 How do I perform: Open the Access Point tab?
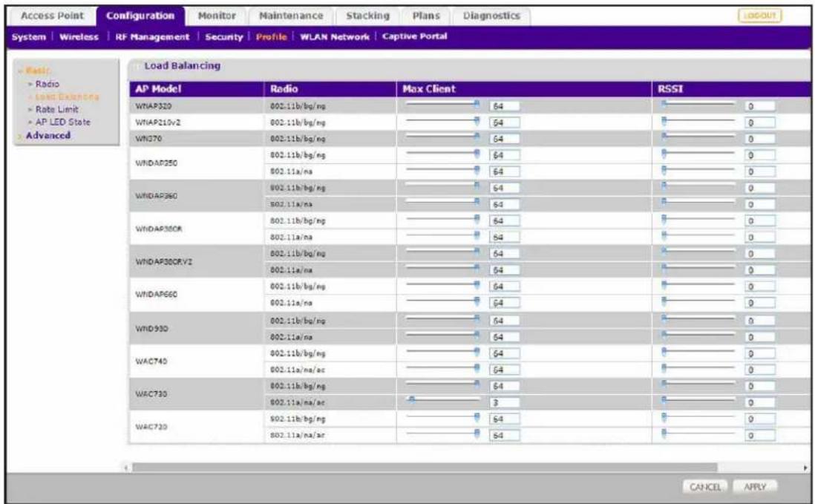click(52, 16)
